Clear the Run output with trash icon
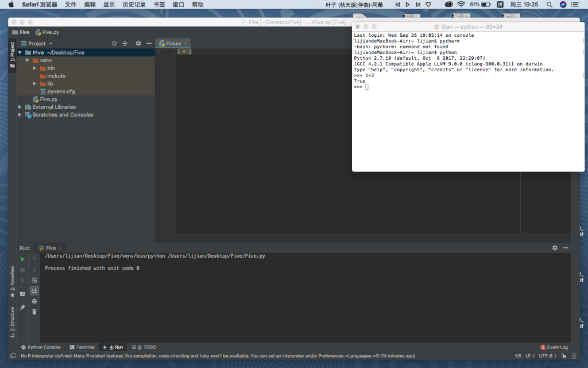The image size is (588, 368). click(34, 312)
